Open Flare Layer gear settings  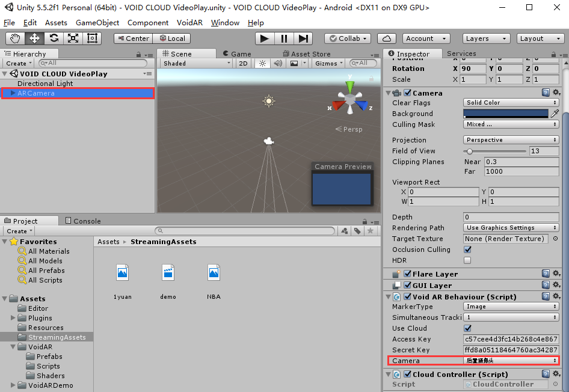(x=556, y=274)
